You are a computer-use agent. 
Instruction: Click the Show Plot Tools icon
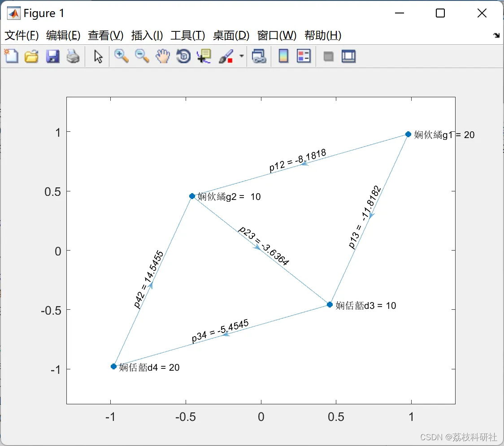click(x=348, y=56)
